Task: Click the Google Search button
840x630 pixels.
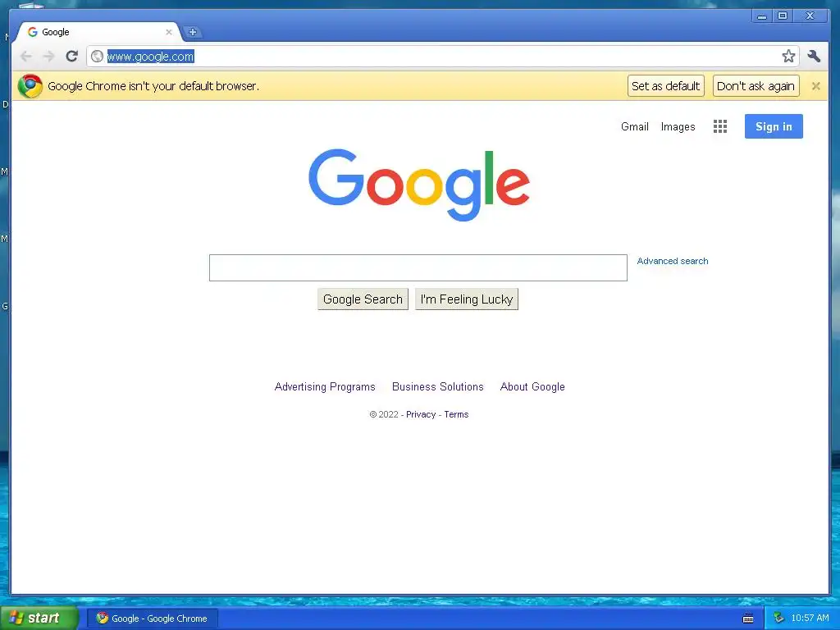Action: (x=363, y=299)
